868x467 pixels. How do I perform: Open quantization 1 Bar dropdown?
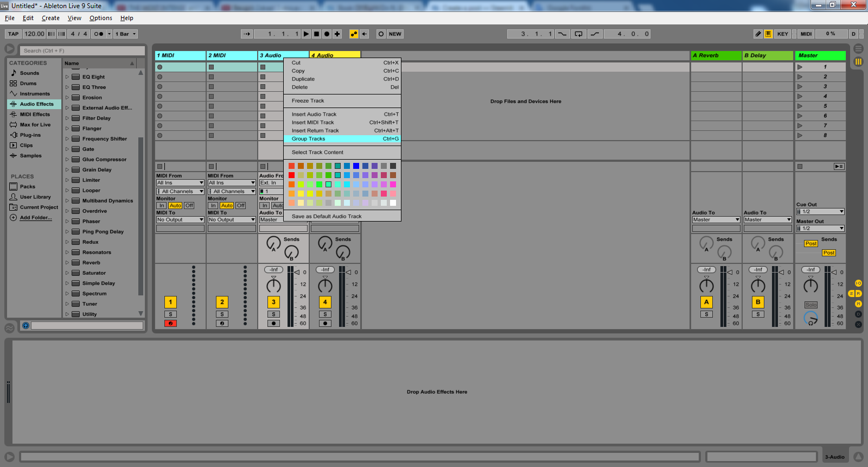[125, 34]
